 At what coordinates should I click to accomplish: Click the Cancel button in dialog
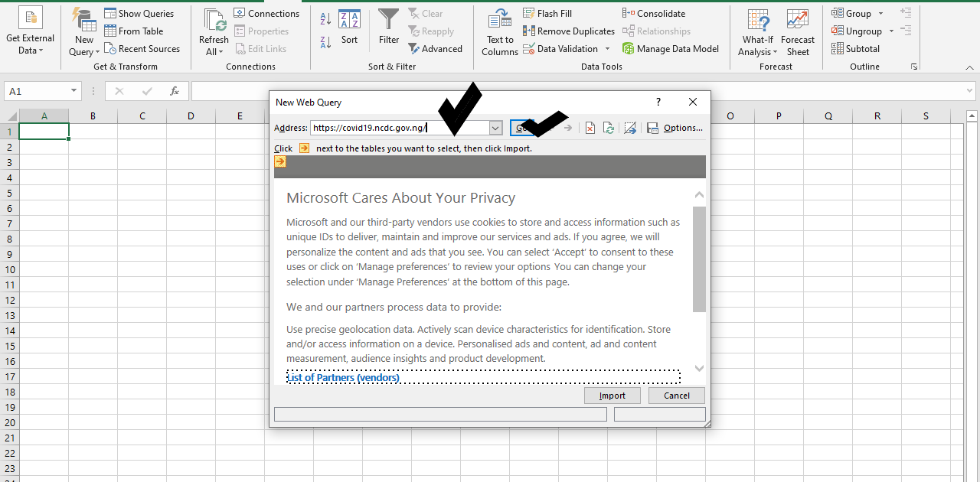coord(676,396)
